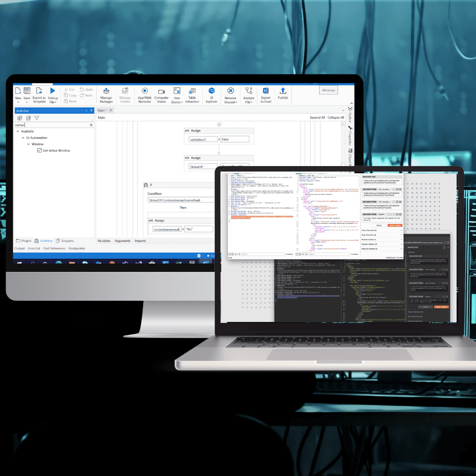Click Export as Template icon
Screen dimensions: 476x476
click(x=39, y=91)
